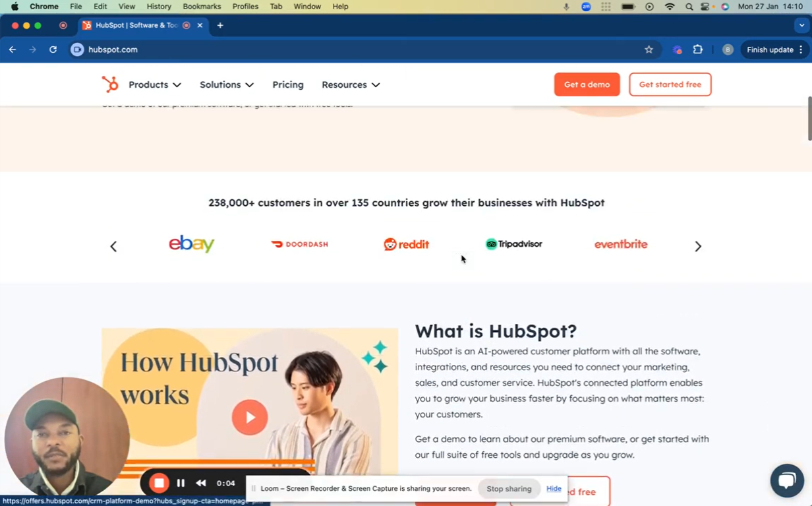Open the Tab menu
Viewport: 812px width, 506px height.
[x=276, y=7]
